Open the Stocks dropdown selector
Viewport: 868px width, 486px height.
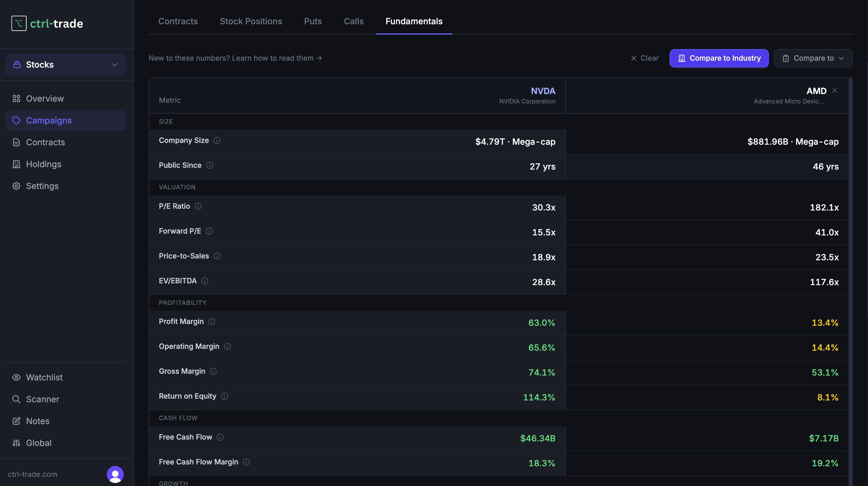click(x=66, y=64)
